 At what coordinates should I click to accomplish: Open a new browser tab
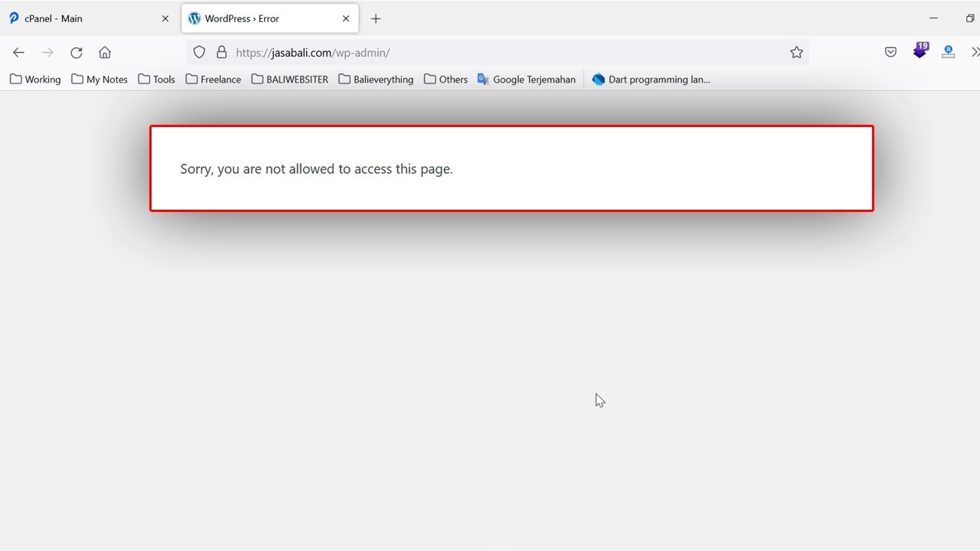tap(375, 18)
